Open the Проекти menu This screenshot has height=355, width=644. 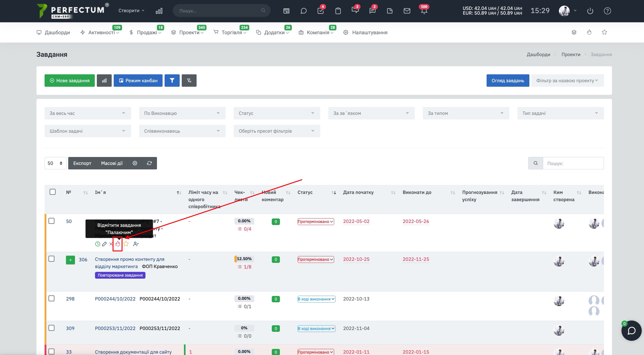click(x=187, y=32)
